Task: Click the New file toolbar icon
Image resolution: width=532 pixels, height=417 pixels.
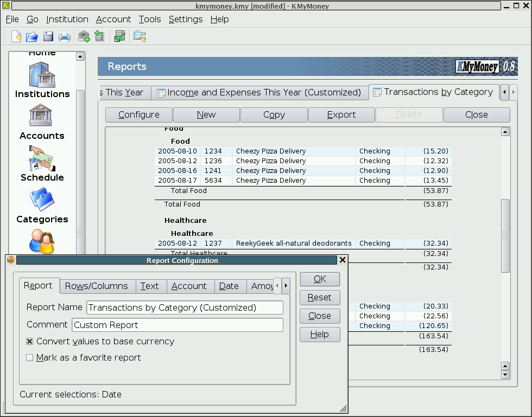Action: [x=17, y=36]
